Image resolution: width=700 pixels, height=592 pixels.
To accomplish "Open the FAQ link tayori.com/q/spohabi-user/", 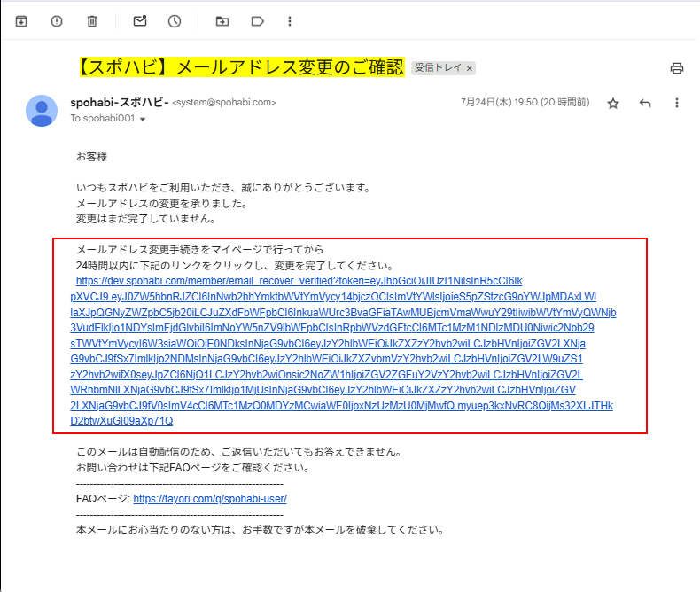I will point(210,499).
